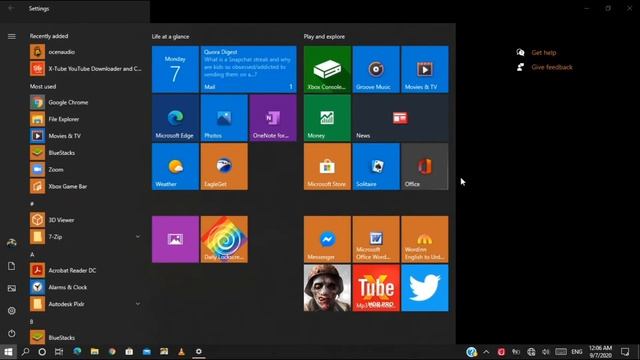
Task: Jump to the letter A section header
Action: point(32,254)
